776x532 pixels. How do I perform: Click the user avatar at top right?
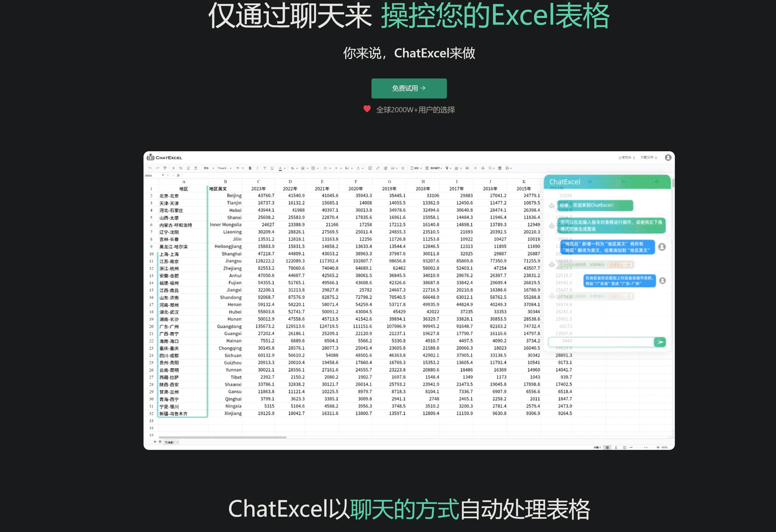pos(668,157)
